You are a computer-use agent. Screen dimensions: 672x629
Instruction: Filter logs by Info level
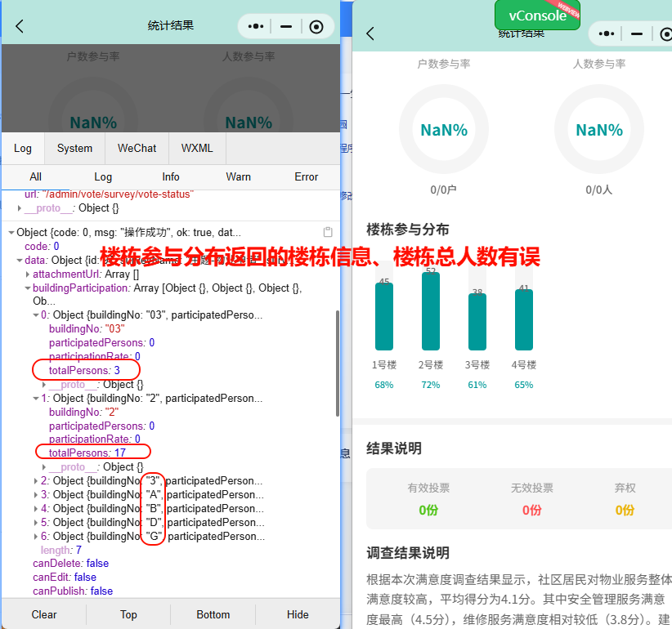tap(171, 176)
